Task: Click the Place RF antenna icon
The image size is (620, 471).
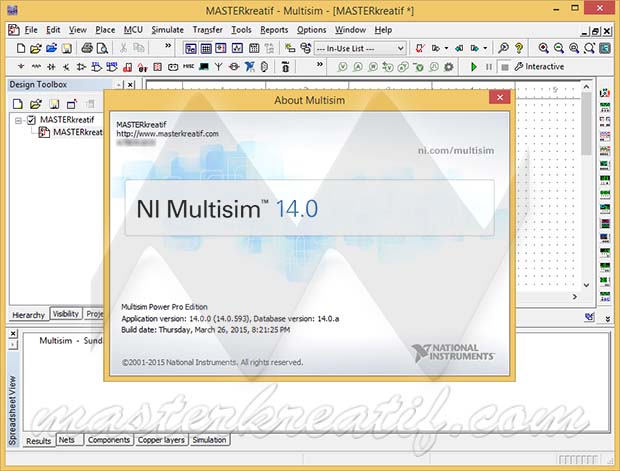Action: pos(219,67)
